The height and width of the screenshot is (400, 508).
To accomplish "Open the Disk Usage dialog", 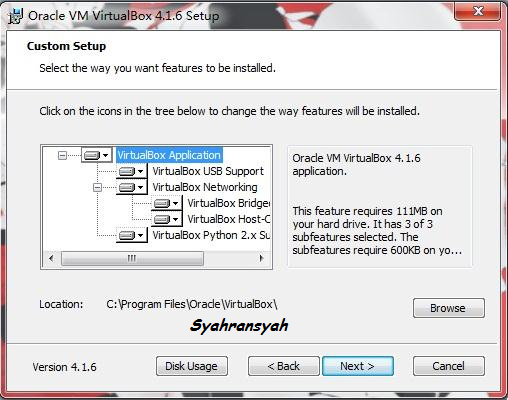I will pyautogui.click(x=192, y=366).
